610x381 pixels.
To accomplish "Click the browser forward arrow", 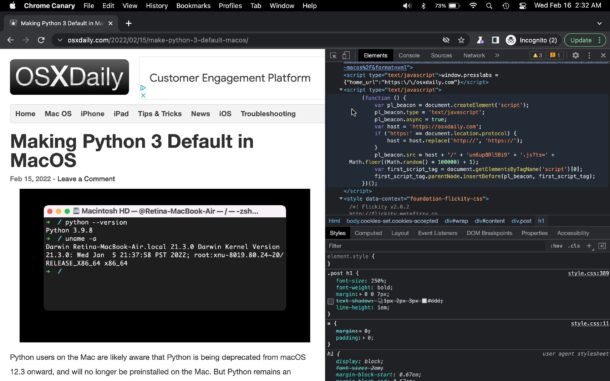I will (x=26, y=40).
